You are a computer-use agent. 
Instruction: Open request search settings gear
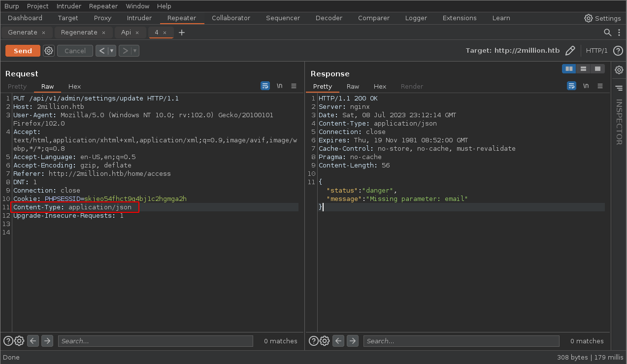pos(19,341)
